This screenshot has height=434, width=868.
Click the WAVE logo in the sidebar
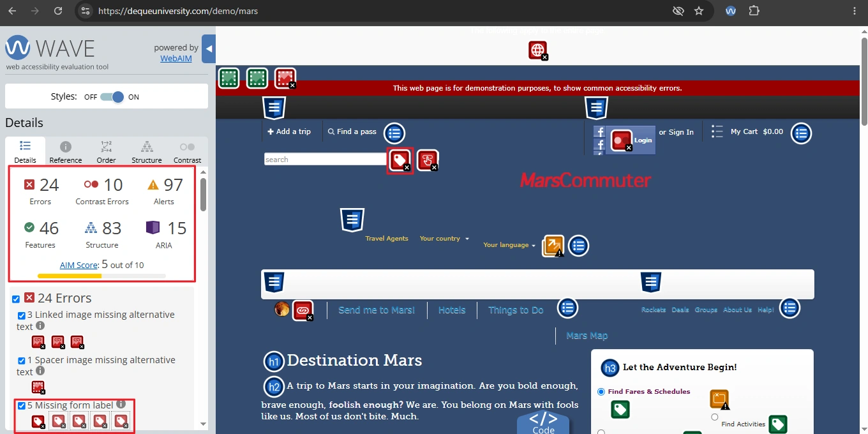pos(50,49)
